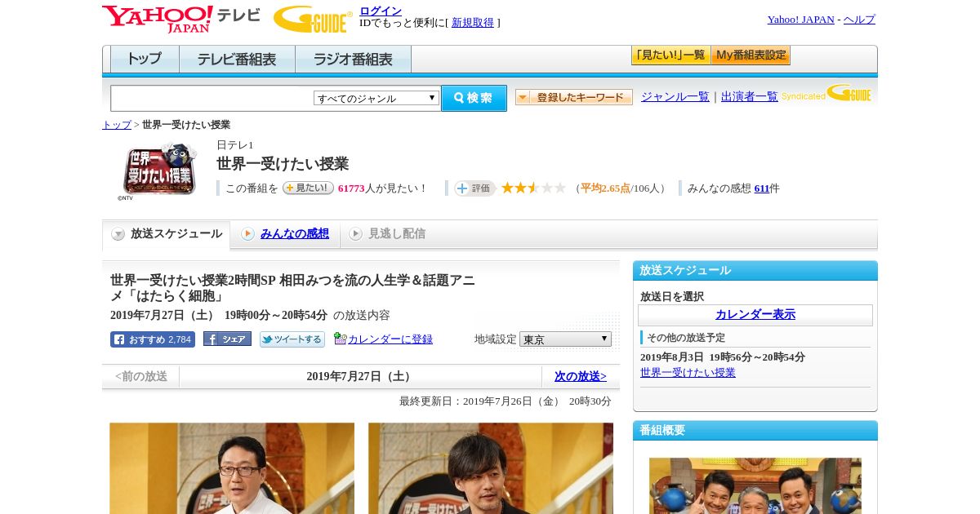
Task: Open the ジャンル一覧 link
Action: point(675,97)
